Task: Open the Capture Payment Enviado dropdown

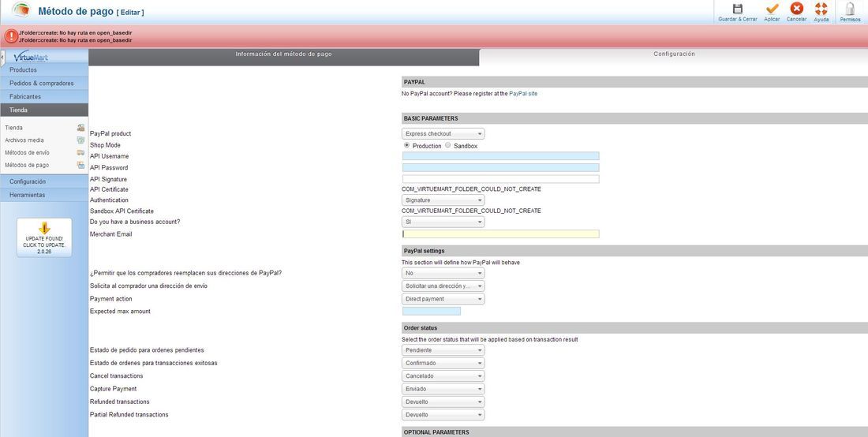Action: coord(443,389)
